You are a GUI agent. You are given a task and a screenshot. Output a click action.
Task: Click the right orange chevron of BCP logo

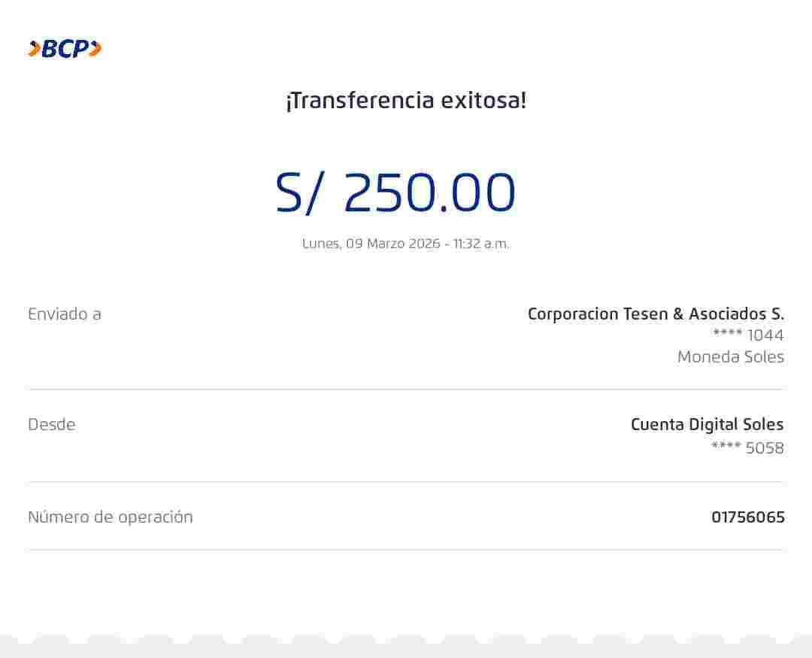point(95,49)
